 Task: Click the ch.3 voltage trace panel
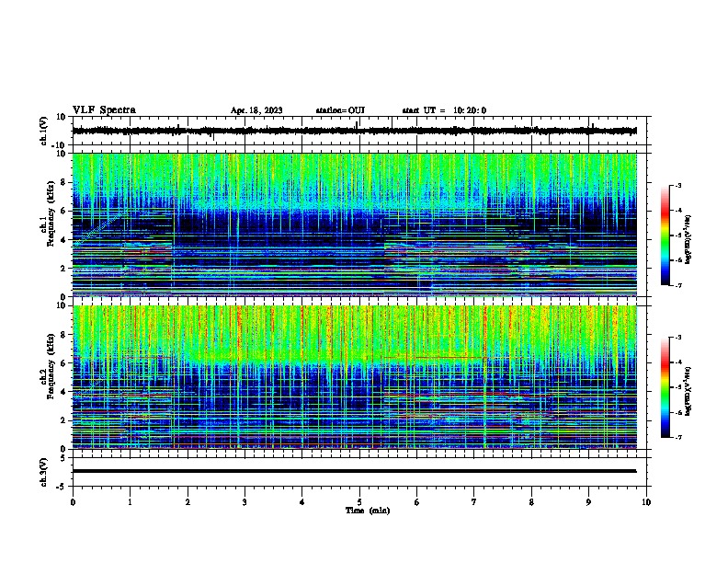[361, 472]
